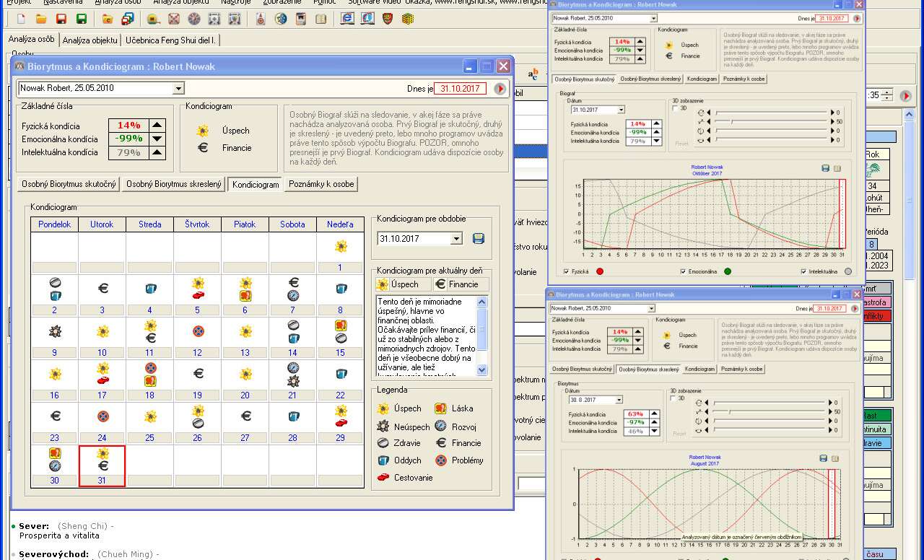Open the Nastavenia menu

point(63,2)
